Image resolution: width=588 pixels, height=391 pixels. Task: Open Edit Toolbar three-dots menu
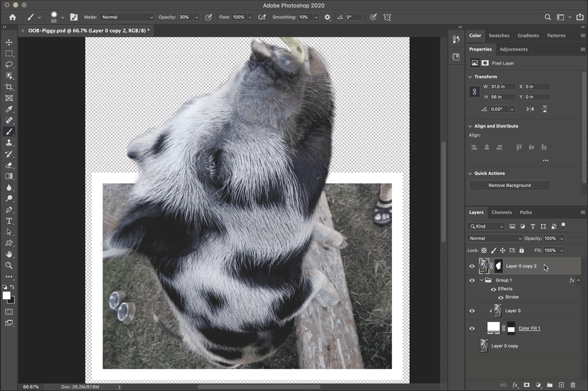point(9,276)
